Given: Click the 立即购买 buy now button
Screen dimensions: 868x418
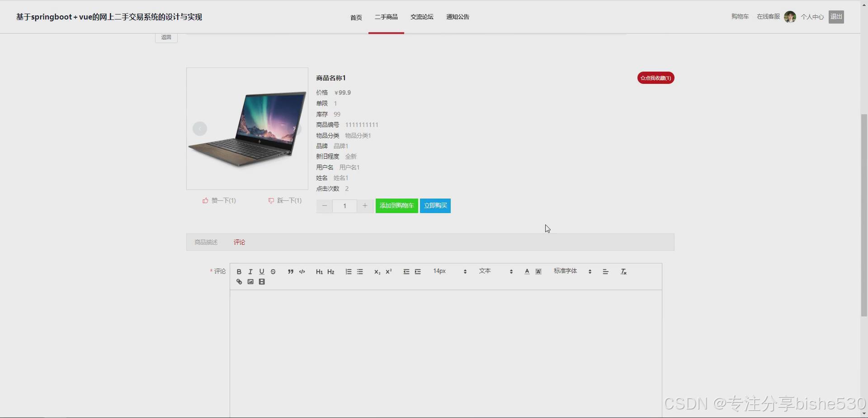Looking at the screenshot, I should tap(435, 206).
